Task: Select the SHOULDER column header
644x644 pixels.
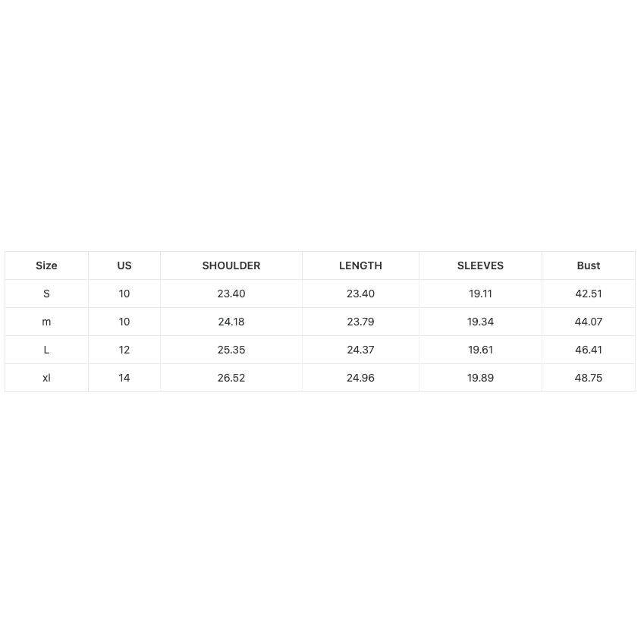Action: pos(231,265)
